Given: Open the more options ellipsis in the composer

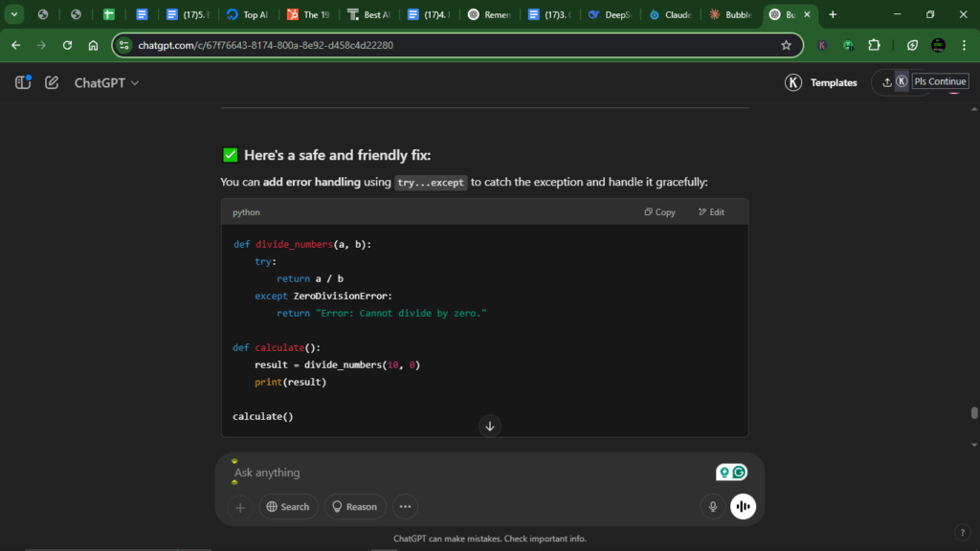Looking at the screenshot, I should (405, 506).
